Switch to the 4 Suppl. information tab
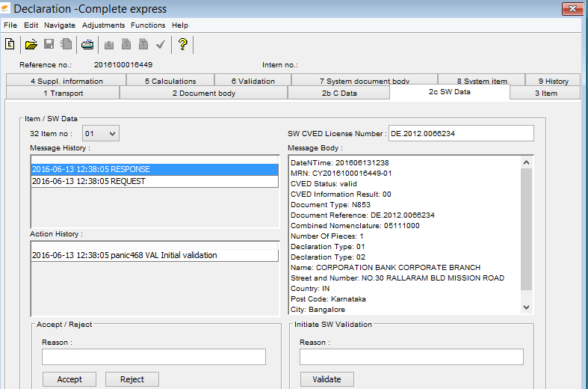 click(66, 81)
